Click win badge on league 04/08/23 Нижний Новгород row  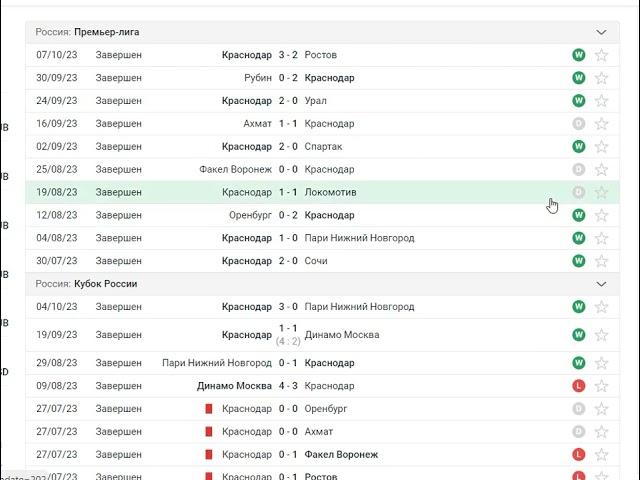(579, 238)
